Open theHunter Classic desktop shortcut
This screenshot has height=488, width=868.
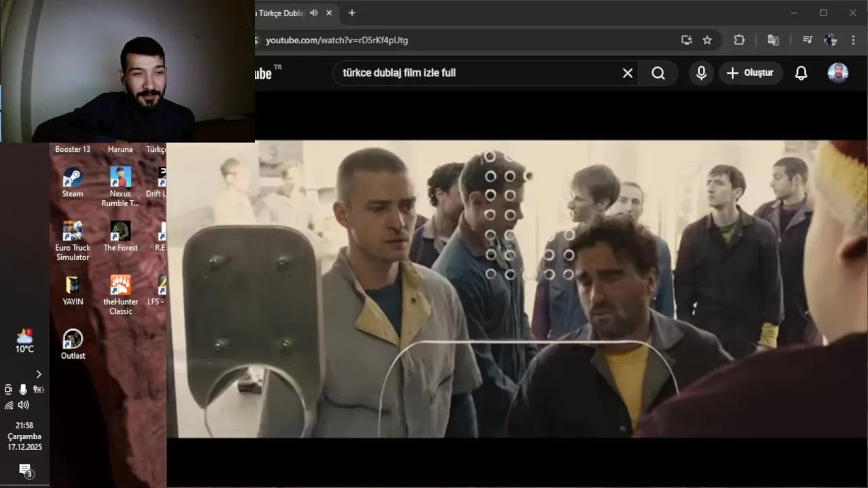[x=121, y=295]
